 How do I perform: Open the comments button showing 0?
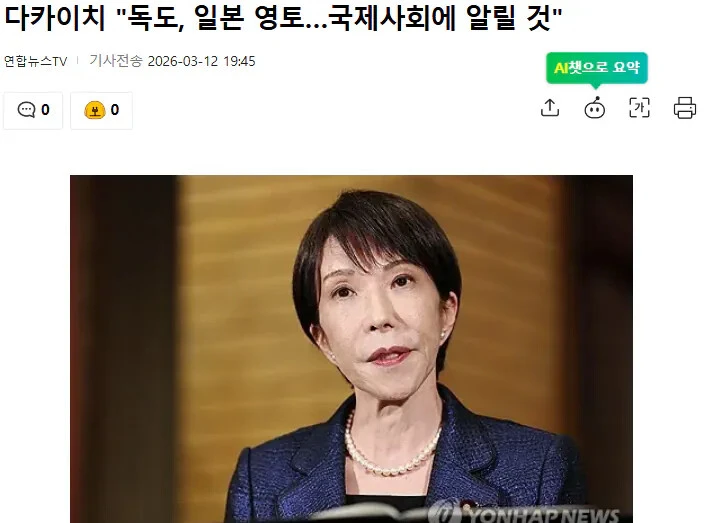pos(33,110)
